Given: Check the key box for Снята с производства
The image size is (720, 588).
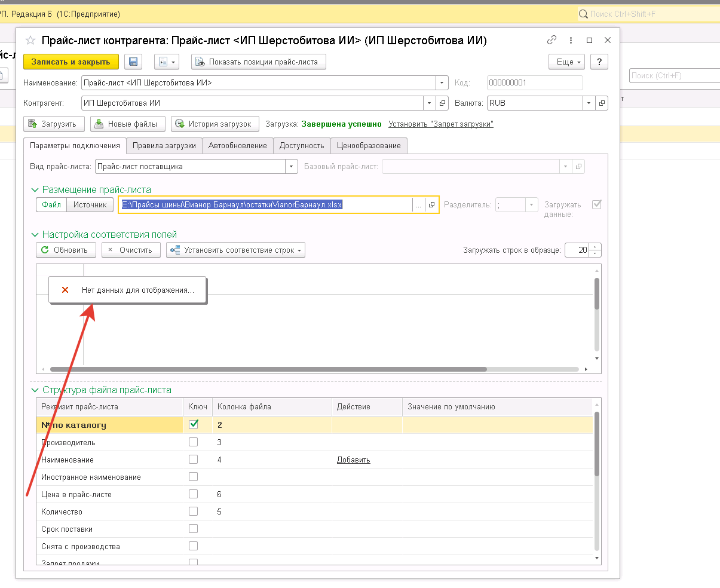Looking at the screenshot, I should (193, 546).
